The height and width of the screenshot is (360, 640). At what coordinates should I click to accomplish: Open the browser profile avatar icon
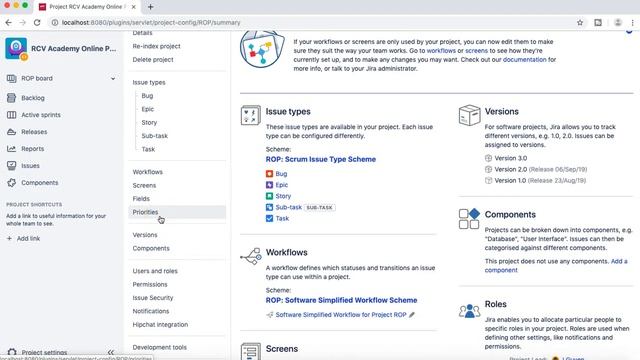[x=618, y=23]
